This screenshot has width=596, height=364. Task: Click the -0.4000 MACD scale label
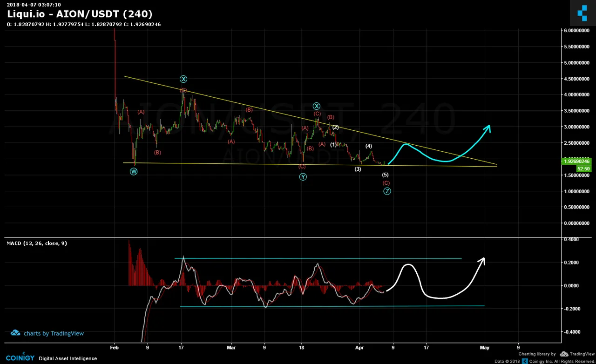(x=571, y=332)
